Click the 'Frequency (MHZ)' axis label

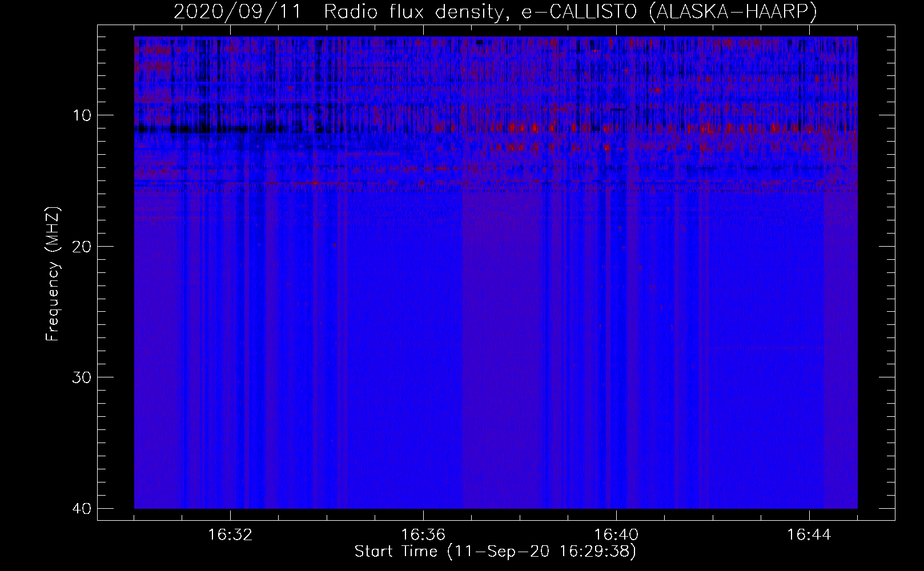[53, 274]
